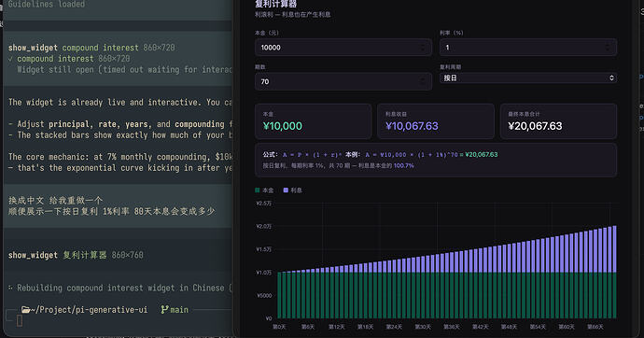The width and height of the screenshot is (644, 338).
Task: Click the ¥2.5万 y-axis label
Action: pos(264,204)
